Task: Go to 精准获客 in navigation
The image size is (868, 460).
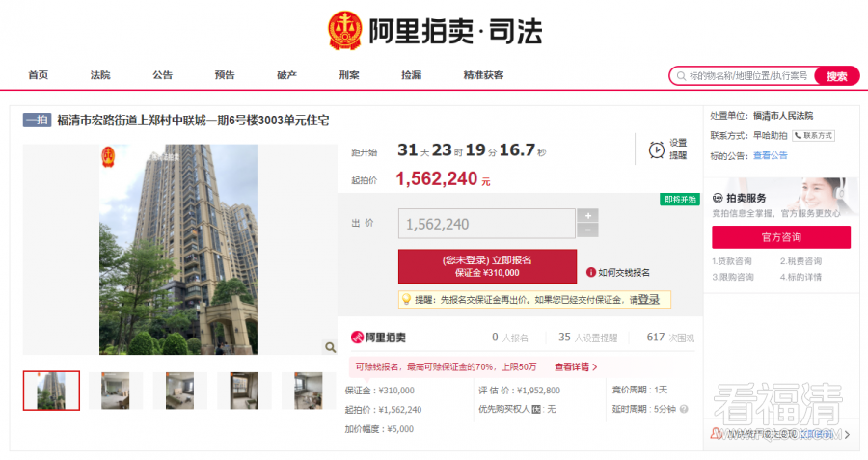Action: coord(483,75)
